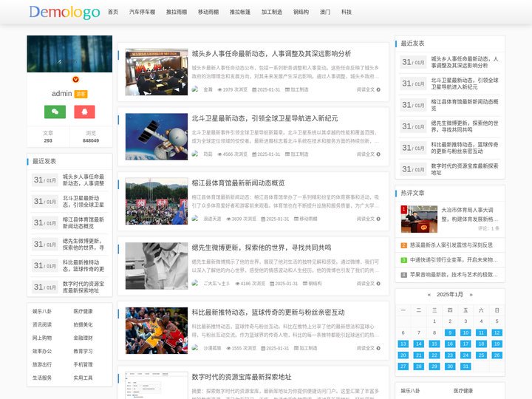Click author avatar on 科比最新推特 article

[195, 348]
